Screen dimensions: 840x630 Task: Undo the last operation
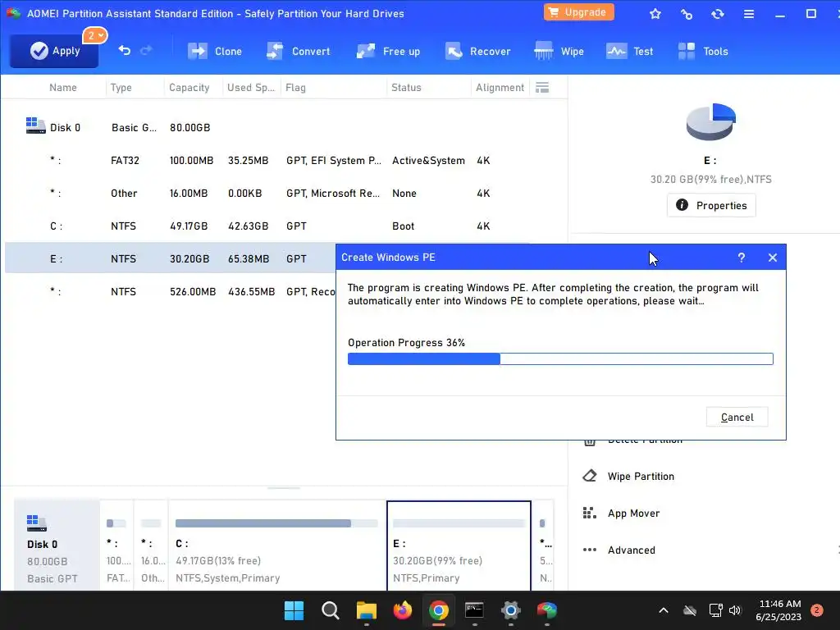tap(125, 50)
